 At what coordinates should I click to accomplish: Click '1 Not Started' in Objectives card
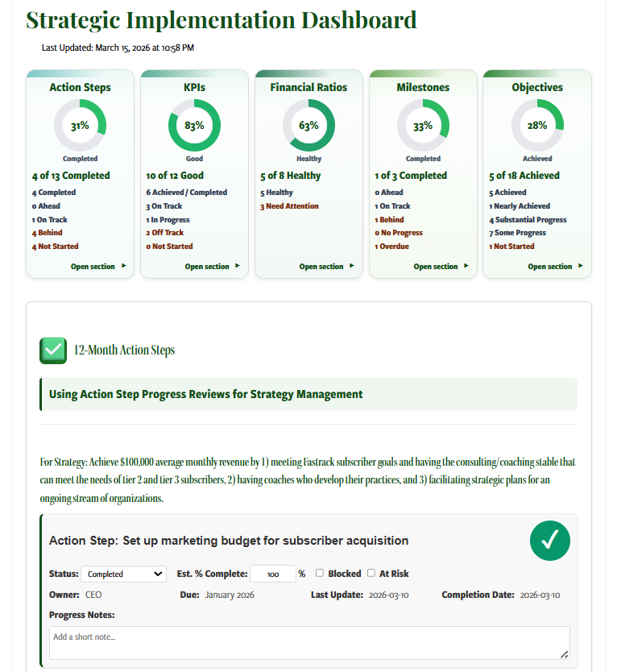(511, 247)
